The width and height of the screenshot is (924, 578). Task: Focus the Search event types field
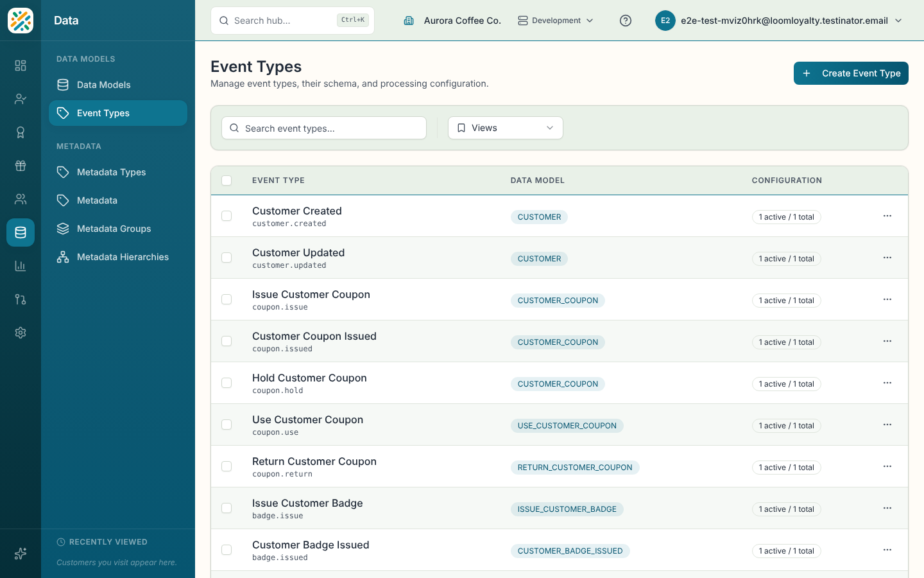click(x=324, y=128)
